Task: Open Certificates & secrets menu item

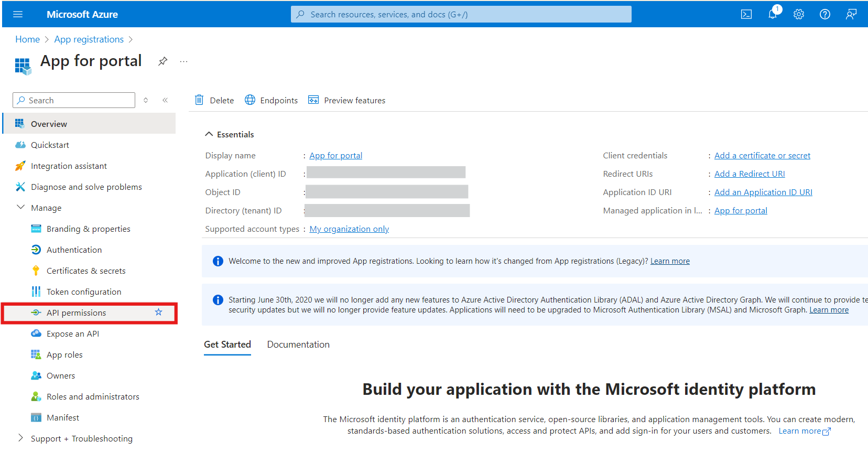Action: pos(86,271)
